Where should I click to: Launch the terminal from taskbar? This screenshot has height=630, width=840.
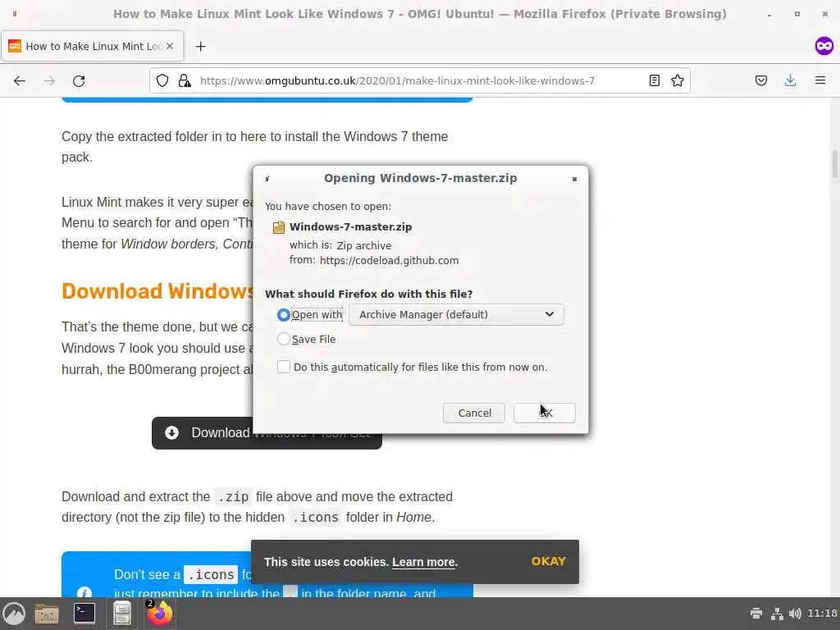(x=84, y=614)
